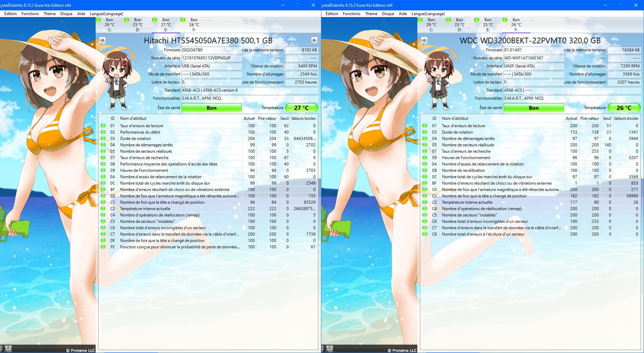Open the Fonctions menu in left window
644x353 pixels.
pyautogui.click(x=30, y=14)
